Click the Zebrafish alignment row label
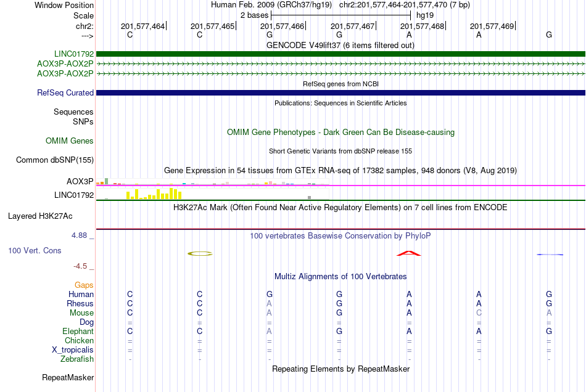Screen dimensions: 586x392 point(77,359)
